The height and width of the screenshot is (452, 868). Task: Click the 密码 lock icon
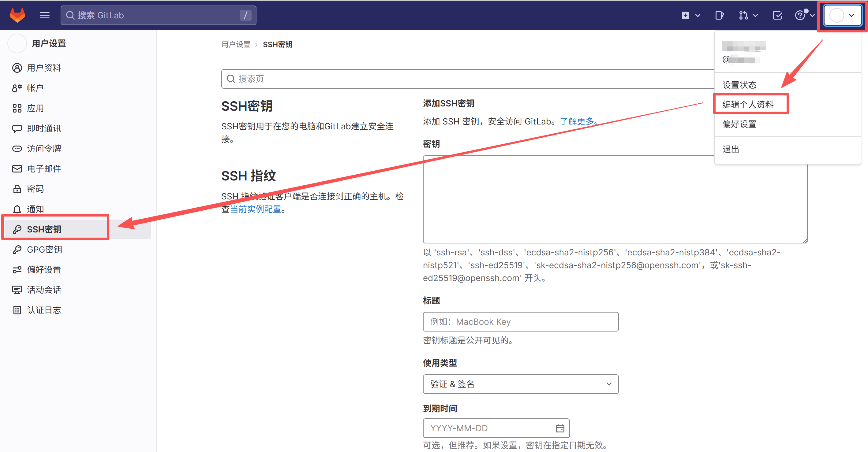tap(17, 189)
